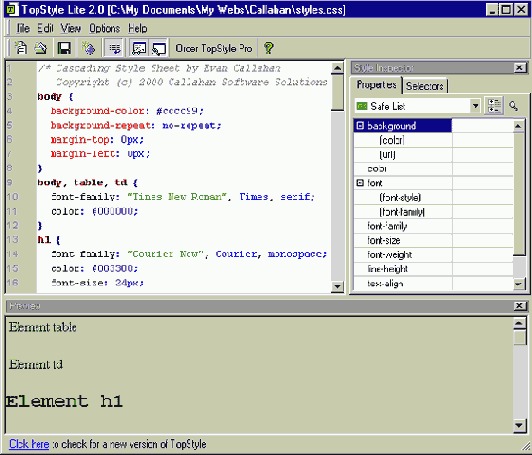Image resolution: width=532 pixels, height=455 pixels.
Task: Toggle the word wrap toolbar button
Action: [x=114, y=48]
